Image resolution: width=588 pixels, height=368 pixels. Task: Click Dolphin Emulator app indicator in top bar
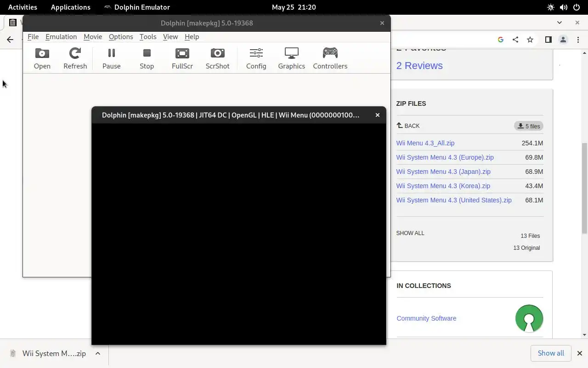pyautogui.click(x=137, y=7)
